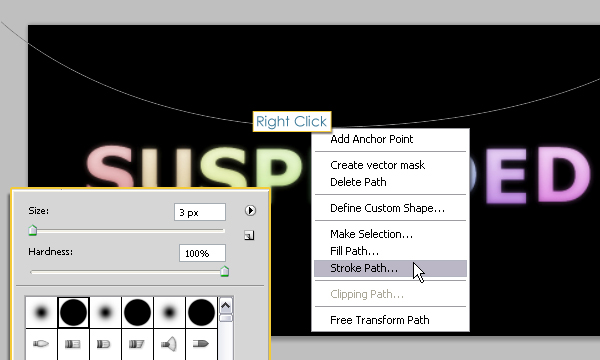Image resolution: width=600 pixels, height=360 pixels.
Task: Click the Size slider handle
Action: 33,230
